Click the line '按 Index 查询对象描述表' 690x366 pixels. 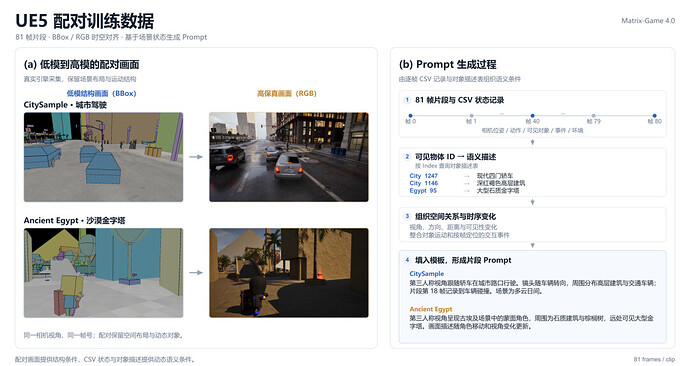click(x=446, y=166)
